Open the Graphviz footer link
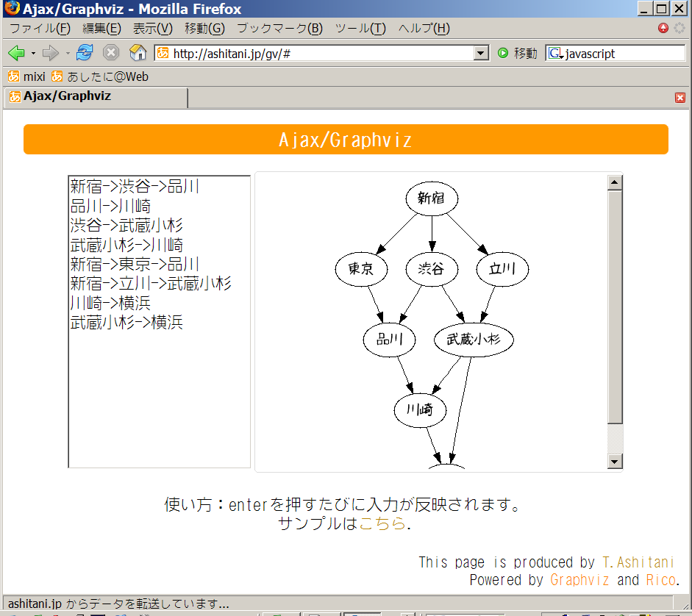Screen dimensions: 692x616 tap(579, 580)
